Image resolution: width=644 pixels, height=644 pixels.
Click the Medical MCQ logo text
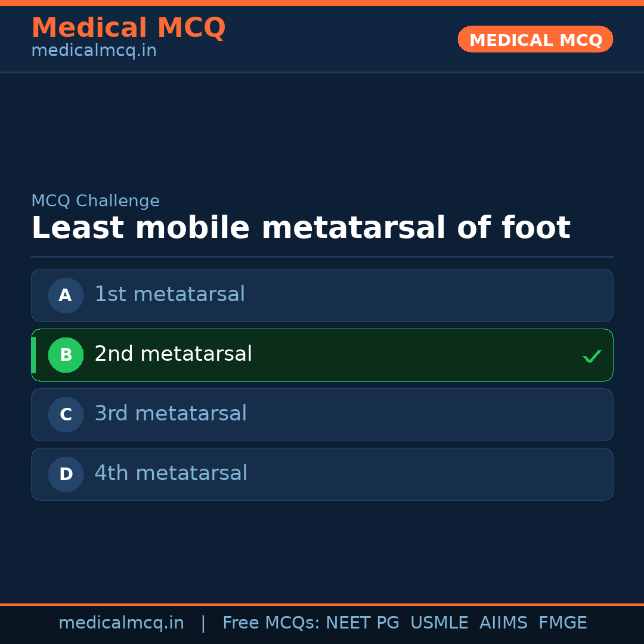pyautogui.click(x=128, y=27)
